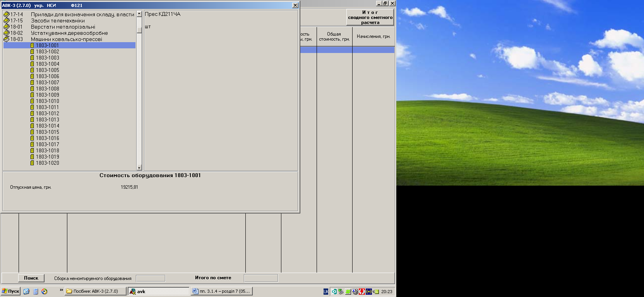Screen dimensions: 644x297
Task: Expand the quick launch overflow chevron
Action: 61,290
